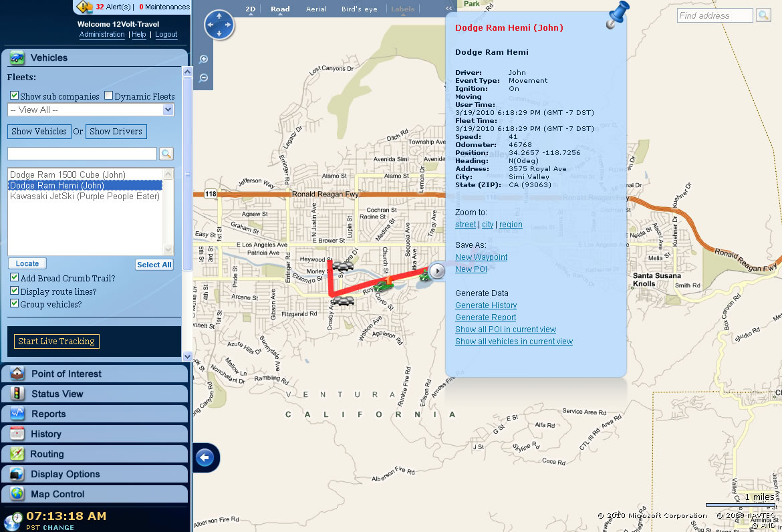Screen dimensions: 782x532
Task: Click the vehicle search text field
Action: pos(82,154)
